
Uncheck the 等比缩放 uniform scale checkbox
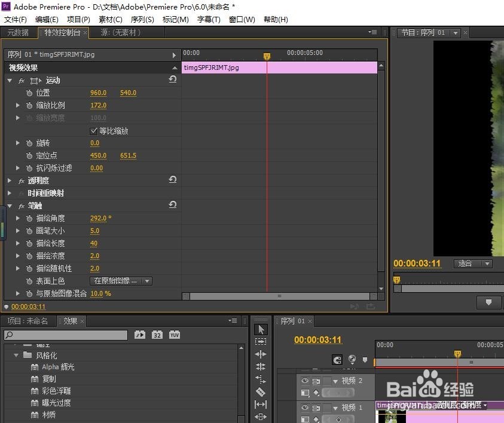93,131
